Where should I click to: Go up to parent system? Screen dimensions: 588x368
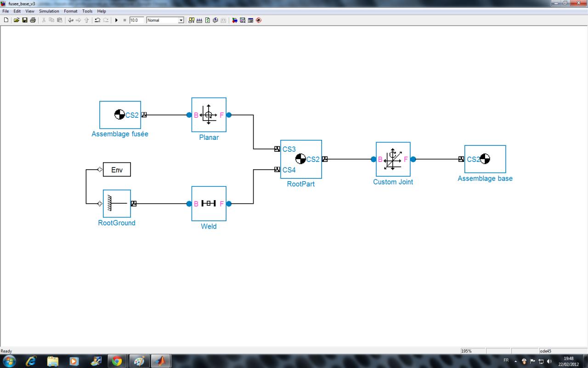point(86,20)
